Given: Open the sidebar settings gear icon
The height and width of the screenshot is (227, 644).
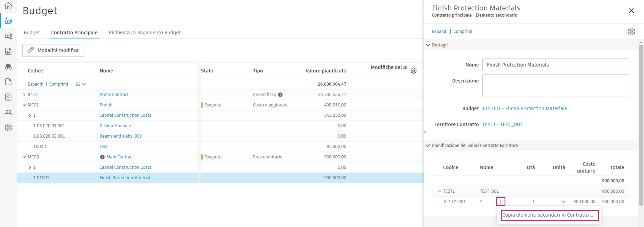Looking at the screenshot, I should coord(8,128).
